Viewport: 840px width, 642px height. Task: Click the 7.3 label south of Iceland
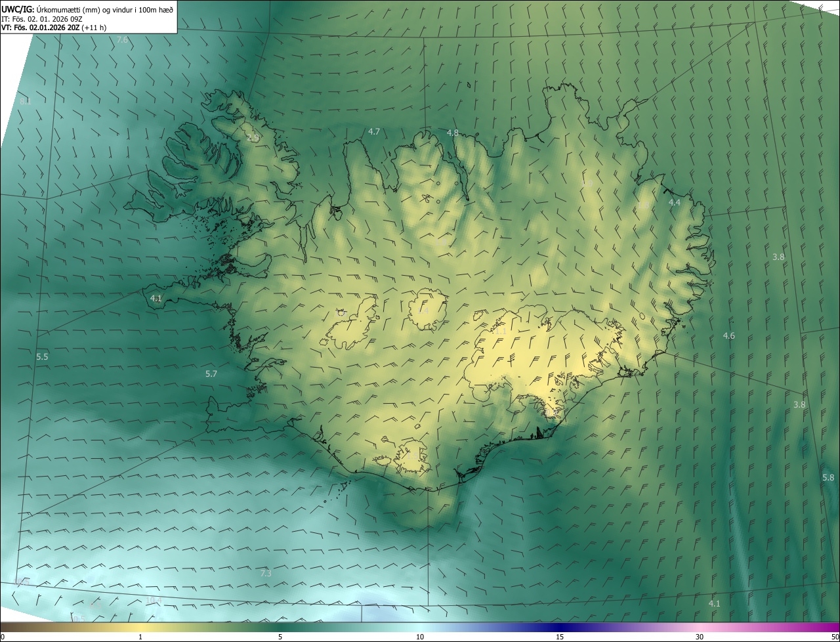(266, 574)
